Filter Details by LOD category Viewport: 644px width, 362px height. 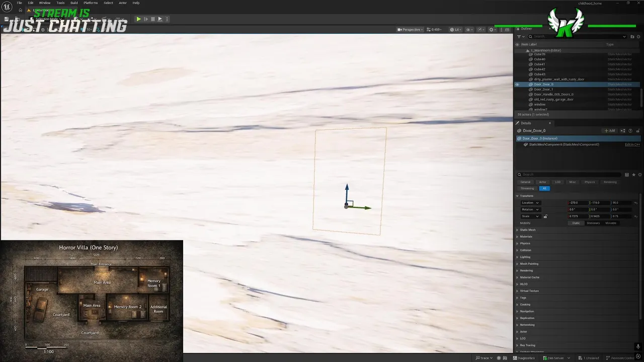pyautogui.click(x=557, y=182)
